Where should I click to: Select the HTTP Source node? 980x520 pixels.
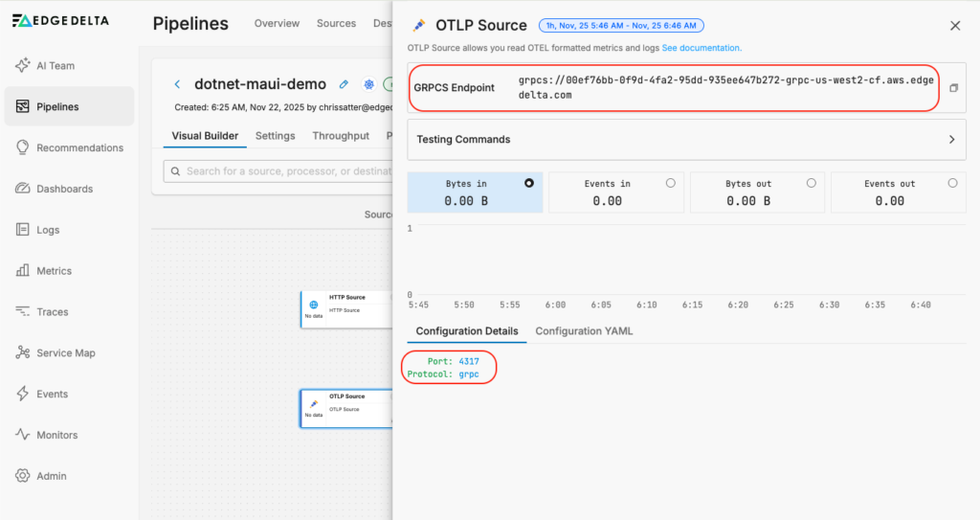point(345,309)
